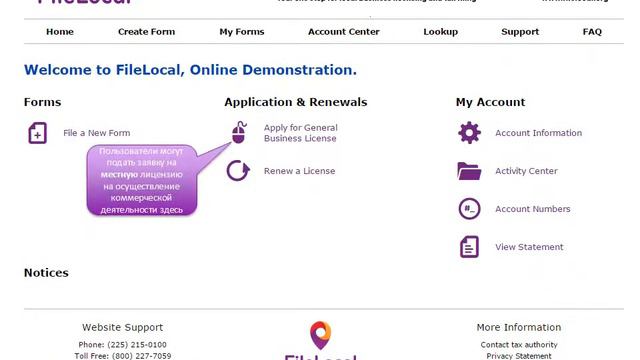Open the Support menu item
The width and height of the screenshot is (640, 360).
520,32
